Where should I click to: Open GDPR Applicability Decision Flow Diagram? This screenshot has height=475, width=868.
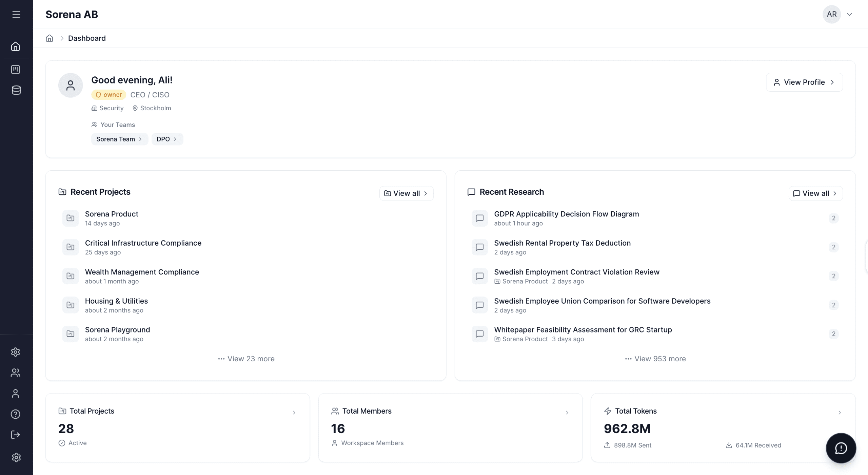coord(566,214)
